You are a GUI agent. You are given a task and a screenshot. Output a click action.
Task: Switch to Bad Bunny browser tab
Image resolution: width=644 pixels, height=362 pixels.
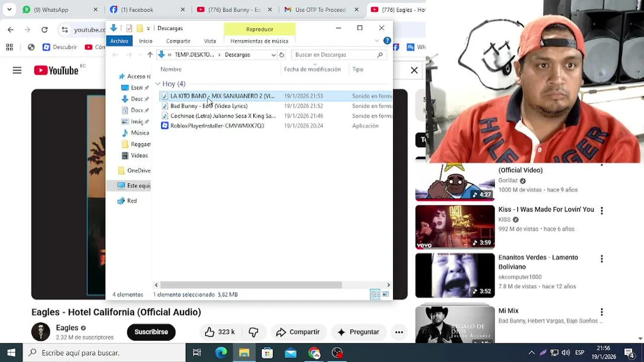click(234, 10)
